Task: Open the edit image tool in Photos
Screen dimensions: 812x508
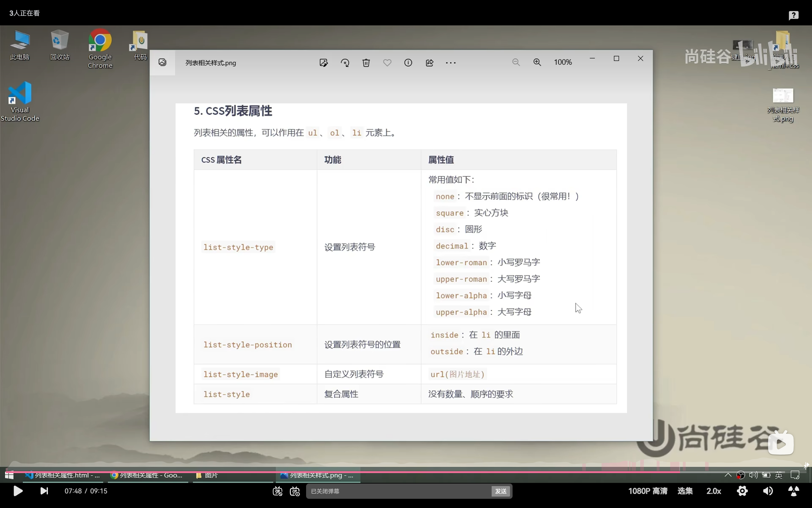Action: [324, 63]
